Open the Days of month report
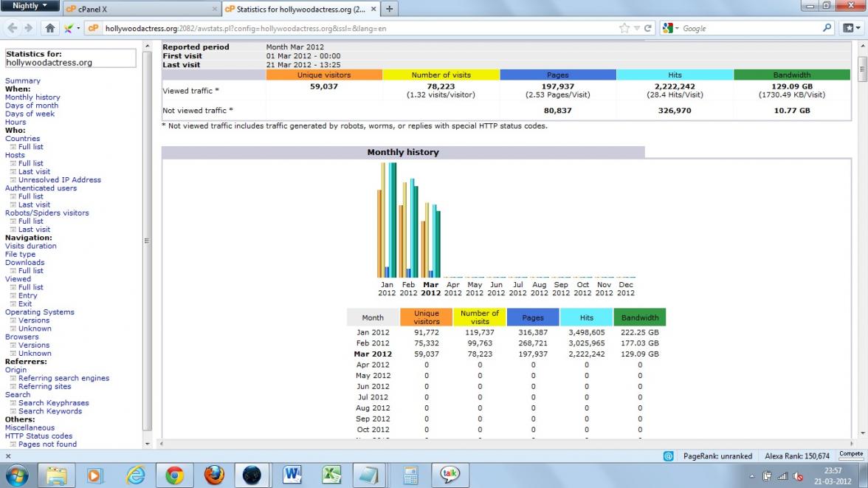Image resolution: width=868 pixels, height=488 pixels. (32, 106)
